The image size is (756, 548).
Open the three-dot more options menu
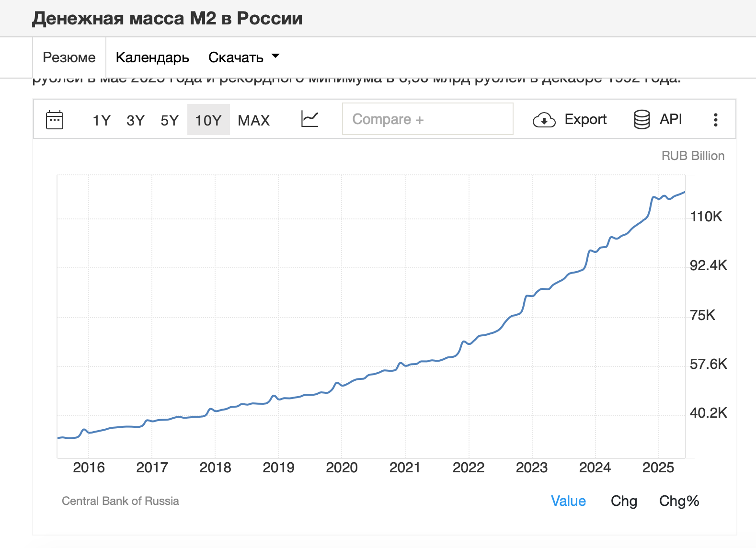point(715,120)
